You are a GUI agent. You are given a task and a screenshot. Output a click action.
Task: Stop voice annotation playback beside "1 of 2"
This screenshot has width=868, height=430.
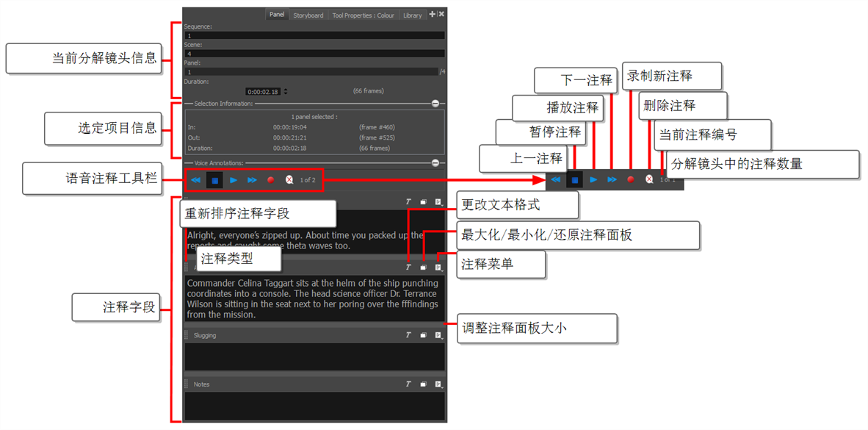pos(214,179)
